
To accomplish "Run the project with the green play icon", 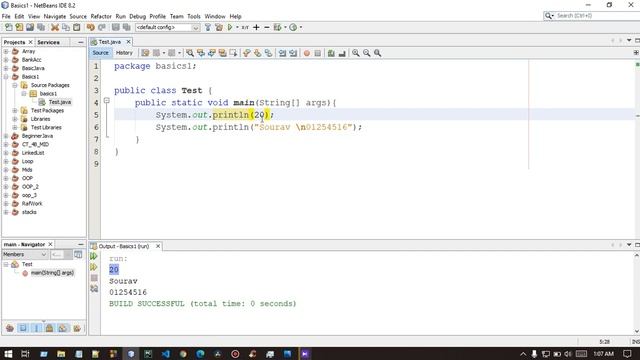I will (230, 27).
